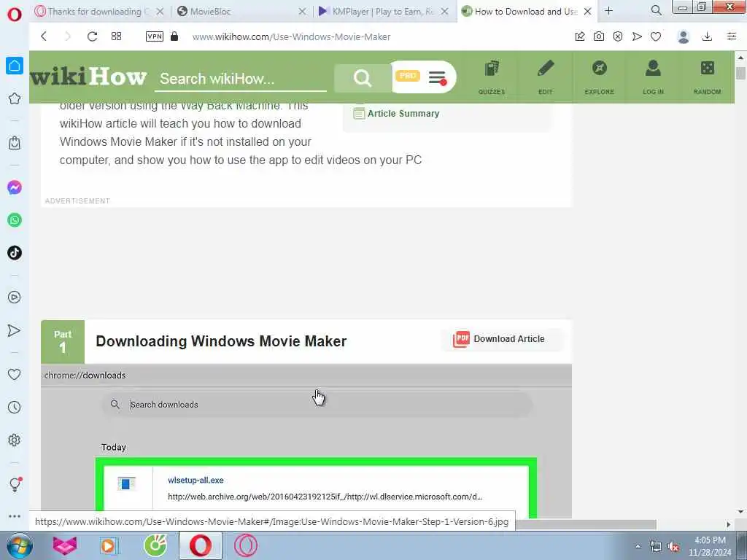Screen dimensions: 747x560
Task: Open the Opera menu logo button
Action: pyautogui.click(x=15, y=14)
